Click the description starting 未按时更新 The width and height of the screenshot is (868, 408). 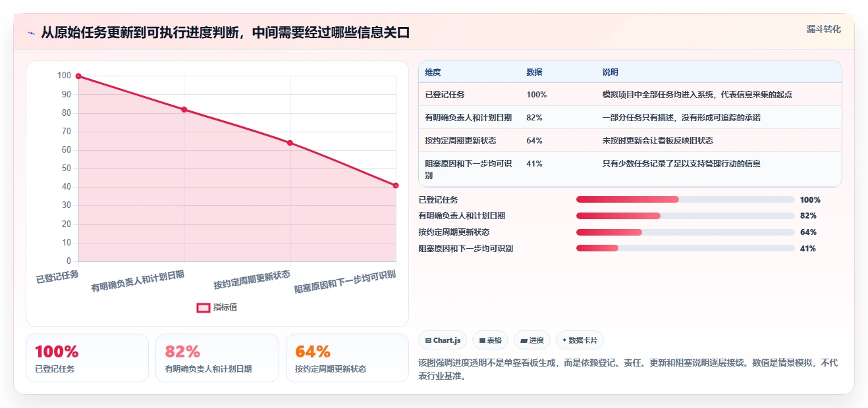(657, 141)
